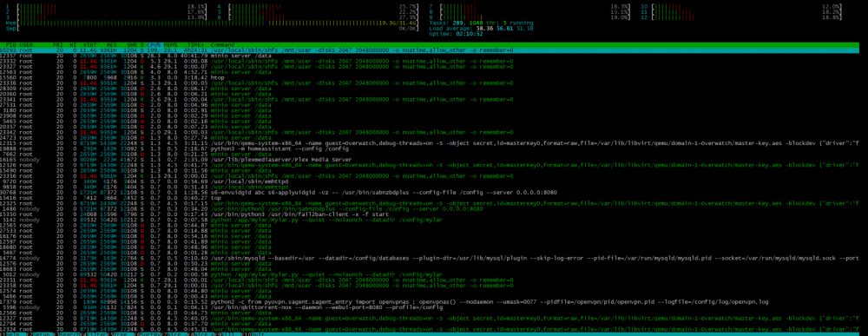Sort by the USER column header
The width and height of the screenshot is (868, 336).
[x=27, y=44]
